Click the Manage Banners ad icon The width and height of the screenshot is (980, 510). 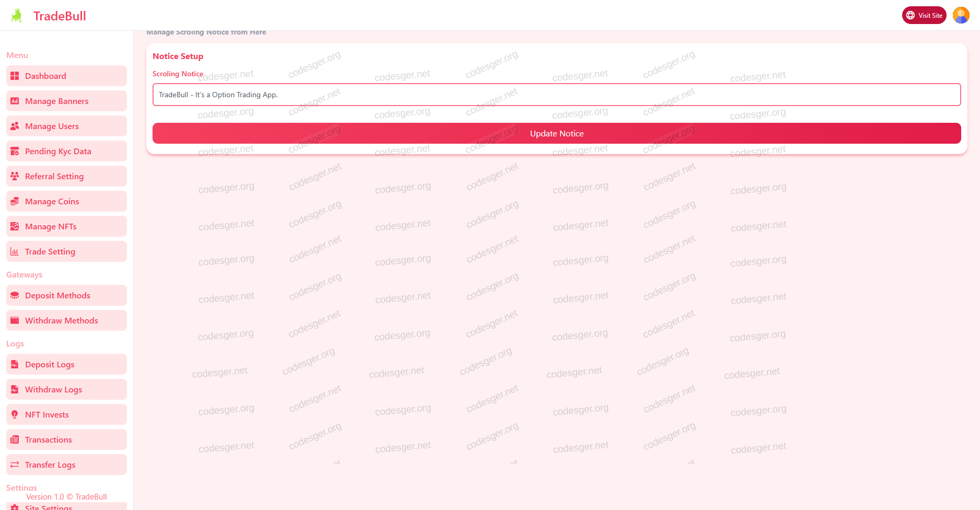15,101
